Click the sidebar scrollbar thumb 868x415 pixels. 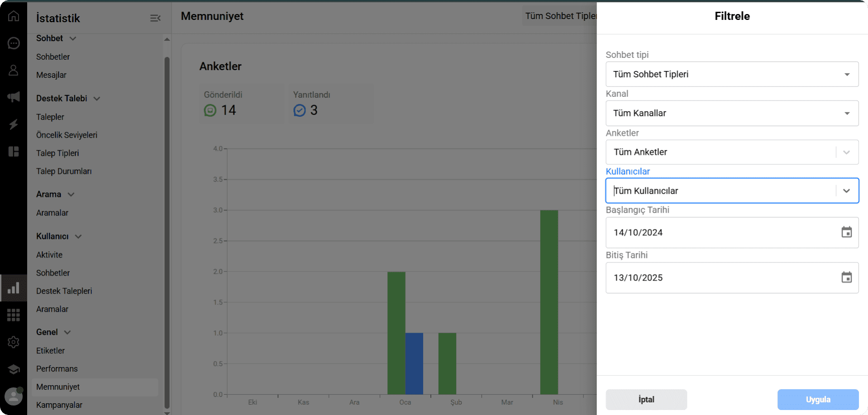pyautogui.click(x=167, y=233)
